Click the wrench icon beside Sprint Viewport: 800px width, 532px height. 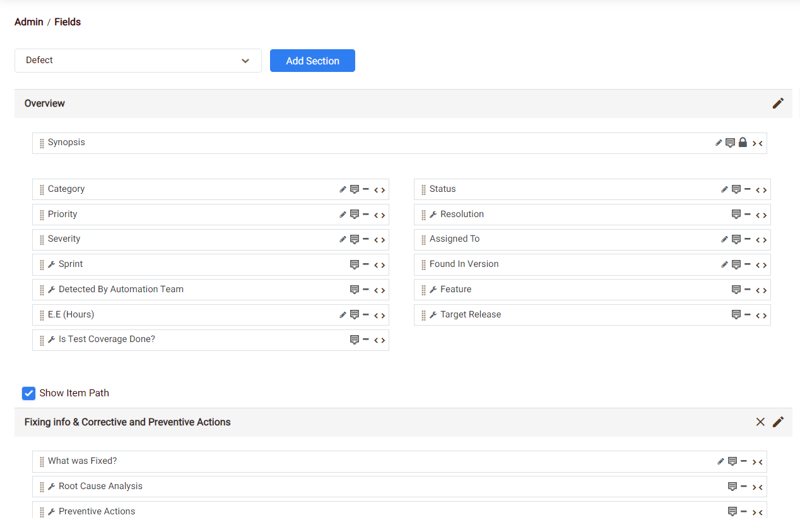52,264
